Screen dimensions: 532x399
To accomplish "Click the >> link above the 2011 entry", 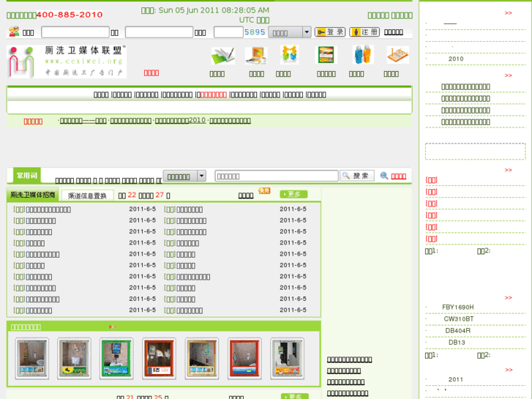I will tap(509, 370).
